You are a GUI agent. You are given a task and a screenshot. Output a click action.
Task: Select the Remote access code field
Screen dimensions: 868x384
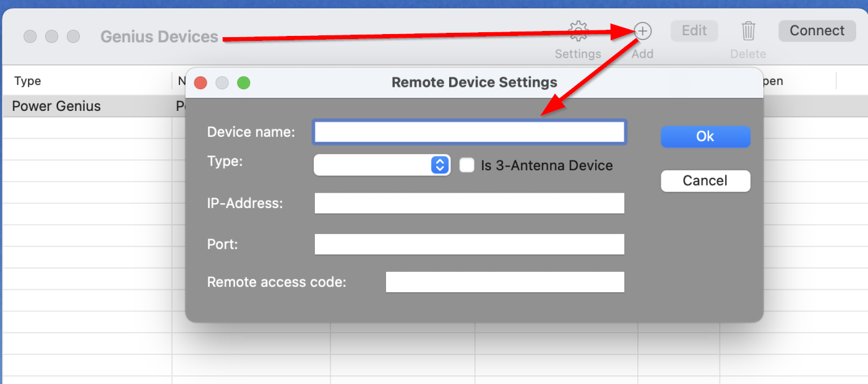[x=505, y=282]
